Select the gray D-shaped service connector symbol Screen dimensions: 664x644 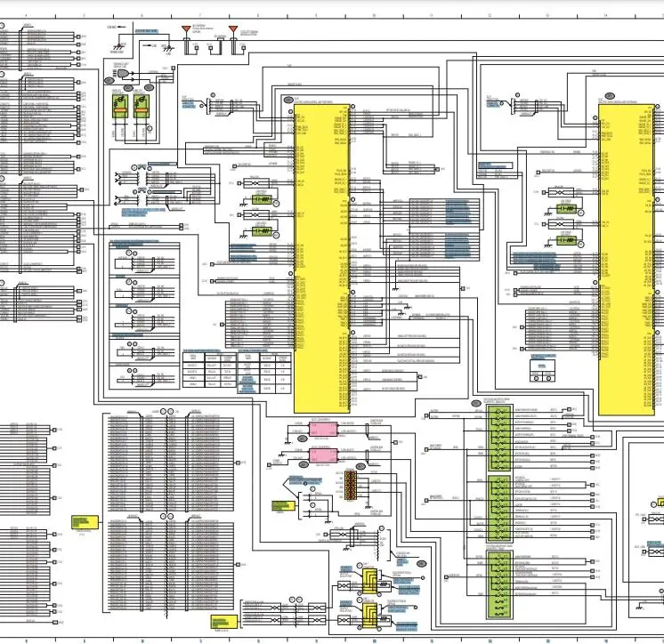(x=123, y=73)
